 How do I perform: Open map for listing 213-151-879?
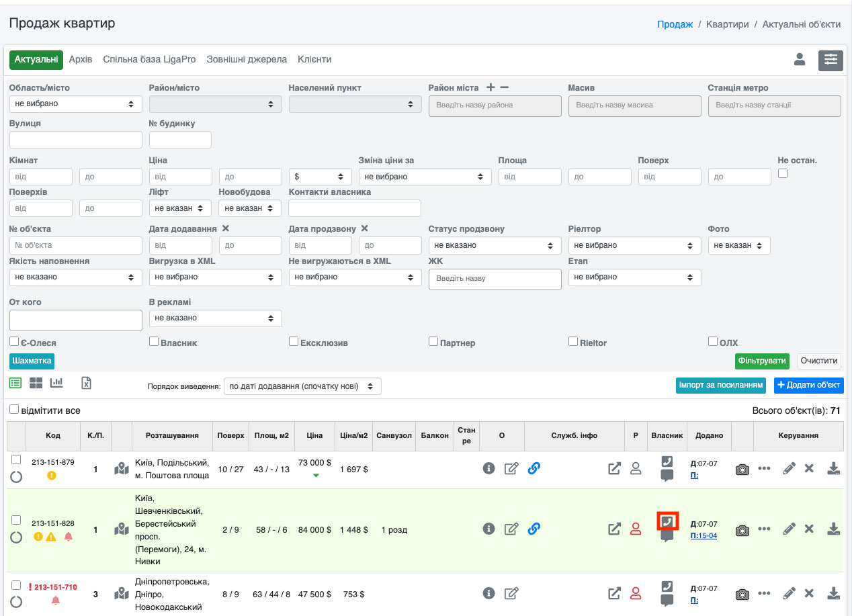click(121, 469)
